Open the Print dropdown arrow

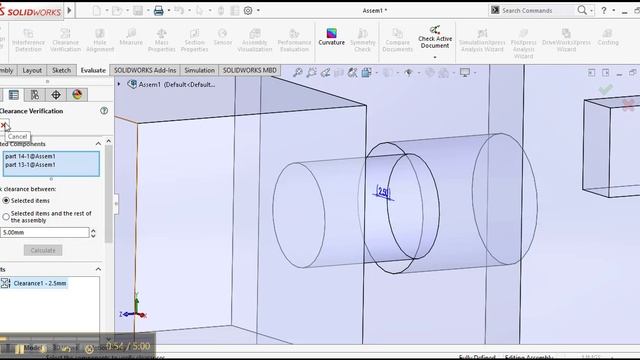169,11
